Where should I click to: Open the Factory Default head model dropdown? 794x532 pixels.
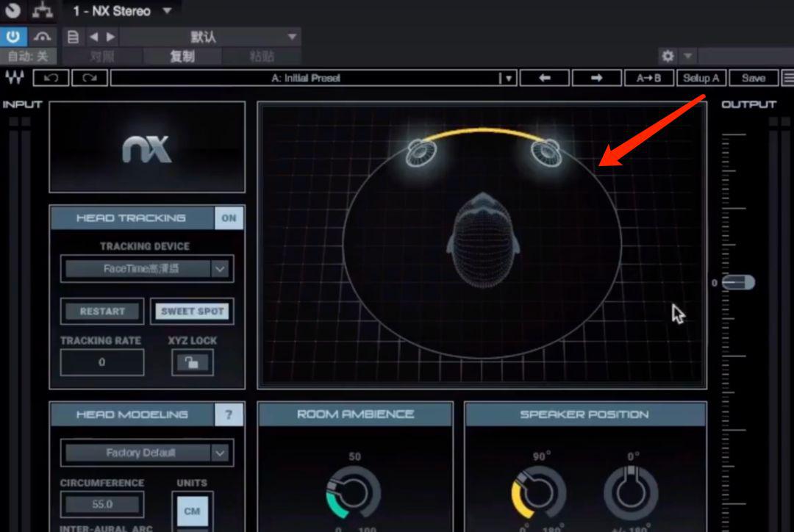(x=147, y=453)
